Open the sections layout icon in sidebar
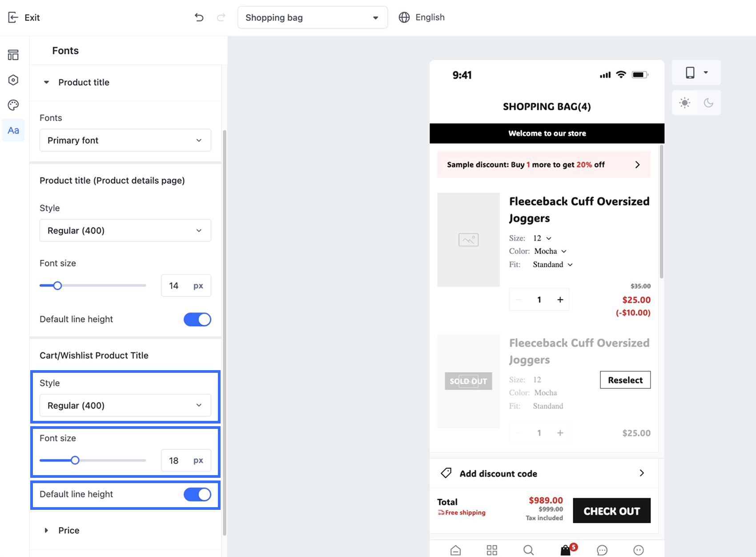 point(13,55)
